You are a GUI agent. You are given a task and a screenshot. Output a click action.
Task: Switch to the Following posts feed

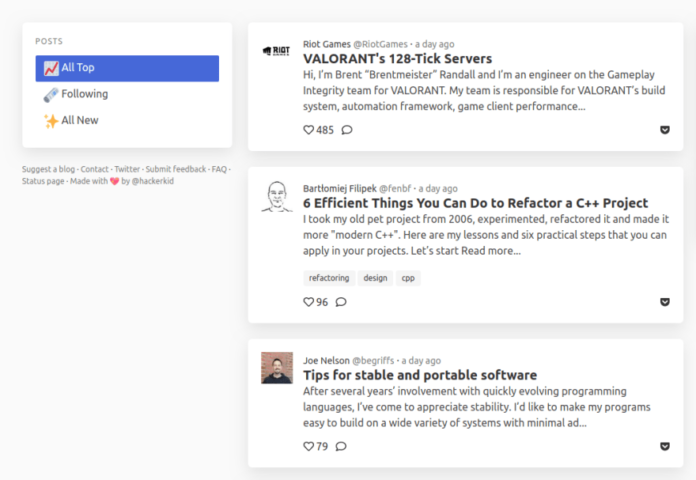point(84,94)
